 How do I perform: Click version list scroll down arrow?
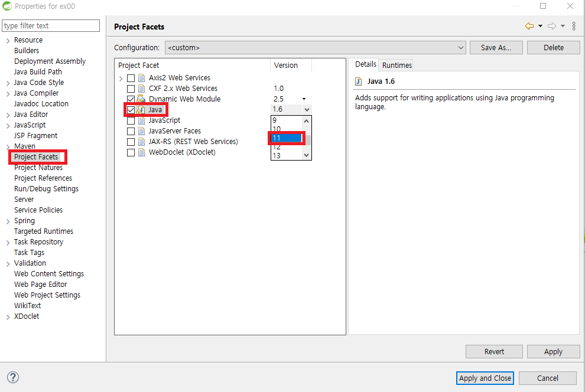(306, 155)
